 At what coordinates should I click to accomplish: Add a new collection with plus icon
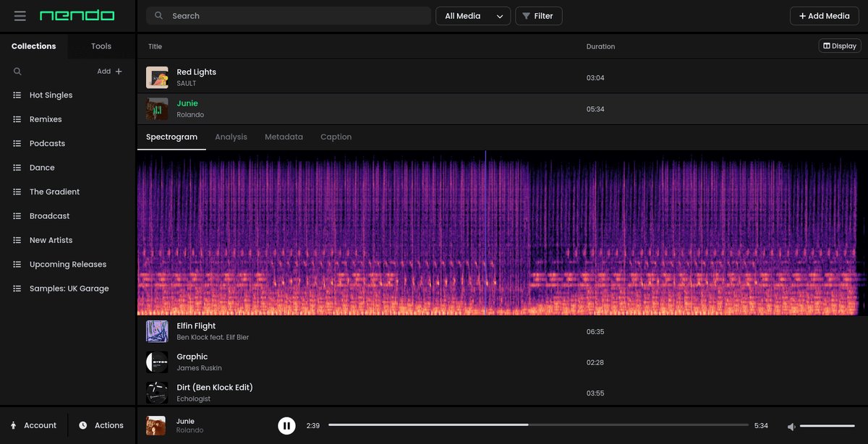pos(119,72)
